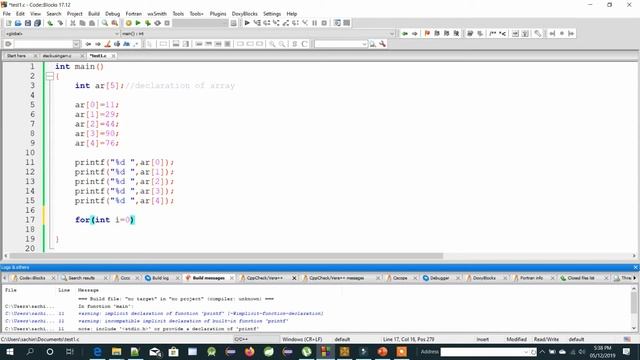Close the Logs & others panel

coord(636,267)
